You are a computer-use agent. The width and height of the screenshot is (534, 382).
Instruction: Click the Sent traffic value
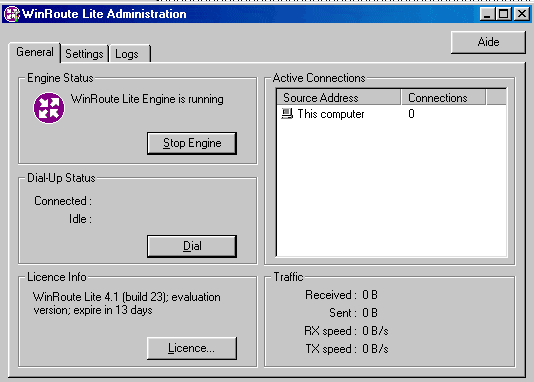(370, 313)
